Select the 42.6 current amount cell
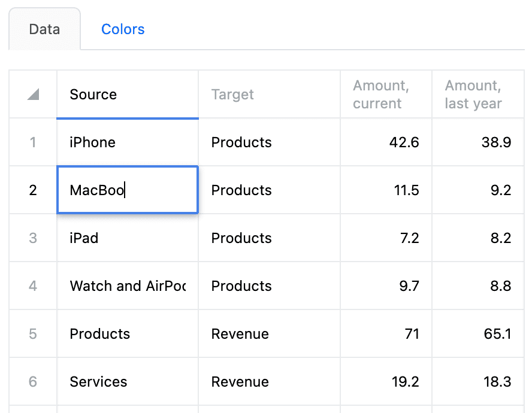This screenshot has height=413, width=532. click(x=386, y=142)
